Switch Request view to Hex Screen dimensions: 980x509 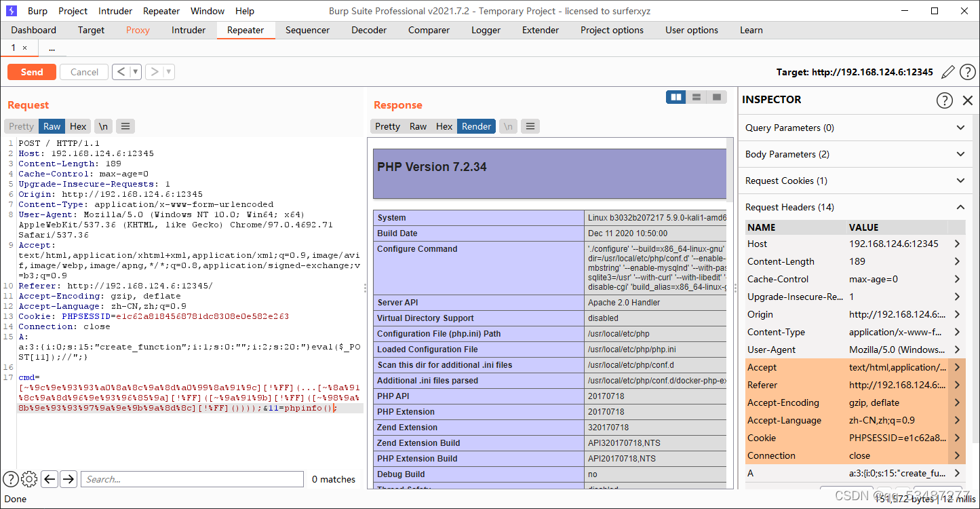[x=78, y=126]
